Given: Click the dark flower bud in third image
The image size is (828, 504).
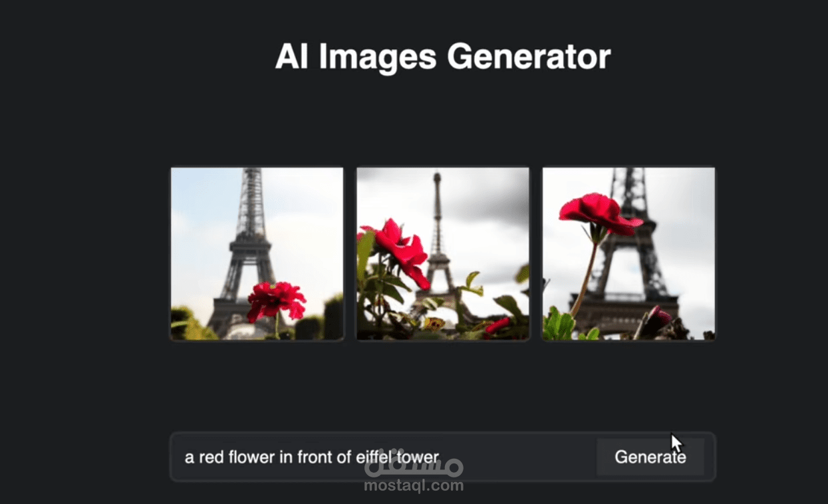Looking at the screenshot, I should click(654, 321).
